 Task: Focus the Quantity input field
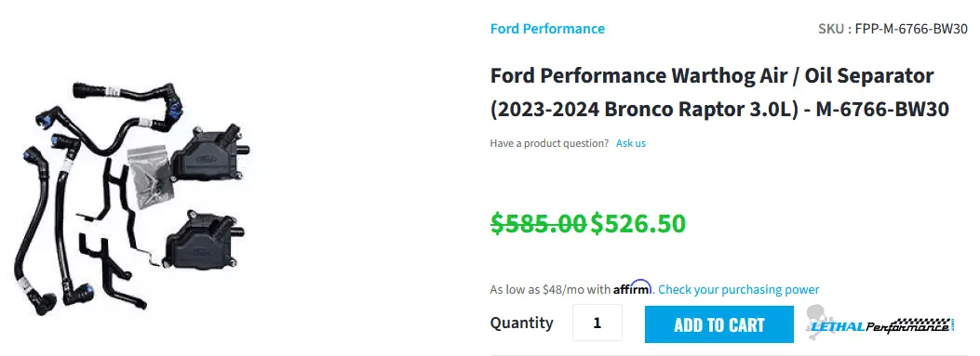(x=597, y=323)
